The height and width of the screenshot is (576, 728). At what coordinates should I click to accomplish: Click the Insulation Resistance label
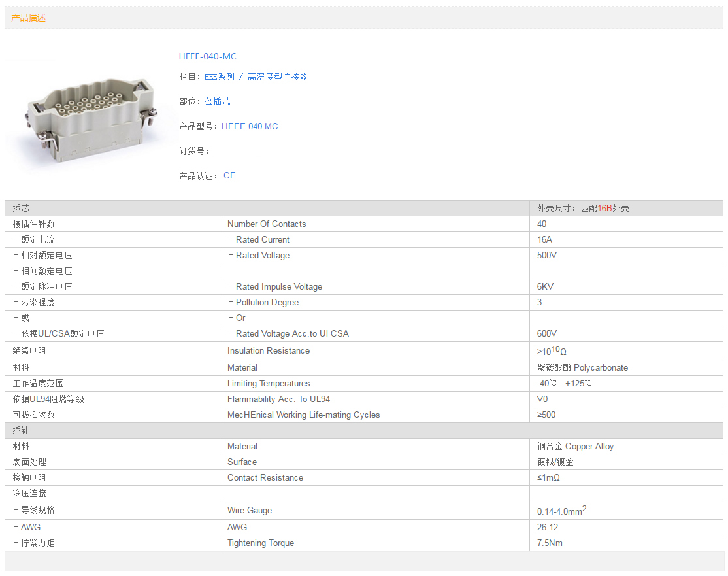click(269, 351)
